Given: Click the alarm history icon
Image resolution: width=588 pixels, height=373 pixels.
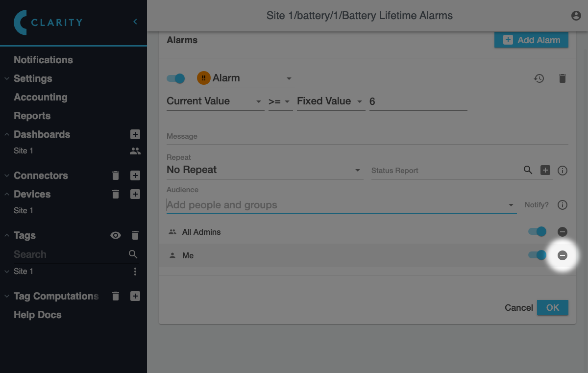Looking at the screenshot, I should (539, 78).
